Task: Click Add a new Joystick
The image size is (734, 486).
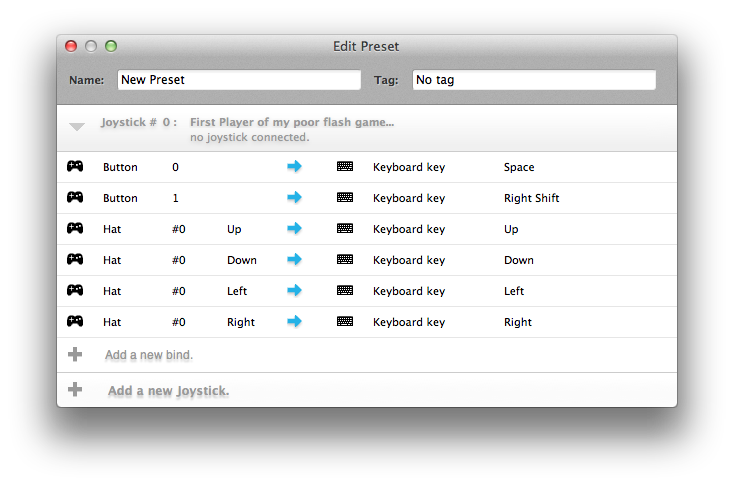Action: click(169, 391)
